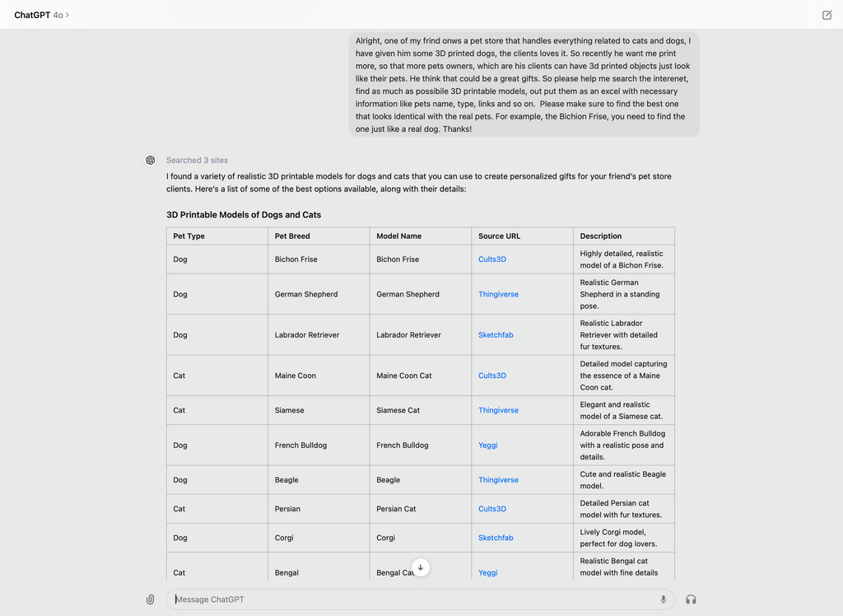843x616 pixels.
Task: Open the Yeggi link for French Bulldog
Action: coord(487,445)
